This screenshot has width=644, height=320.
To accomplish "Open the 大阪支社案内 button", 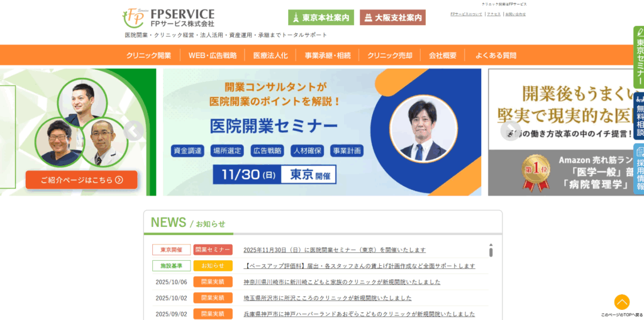I will click(x=392, y=18).
